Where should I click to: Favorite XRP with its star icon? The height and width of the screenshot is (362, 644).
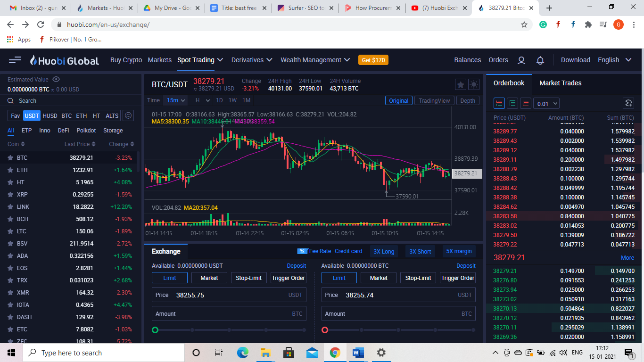pyautogui.click(x=10, y=195)
